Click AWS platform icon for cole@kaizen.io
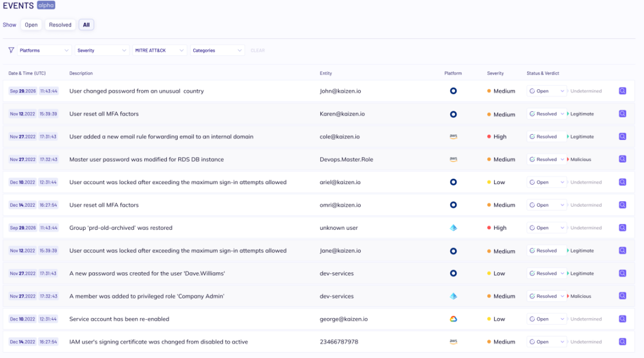The width and height of the screenshot is (644, 358). [x=453, y=136]
